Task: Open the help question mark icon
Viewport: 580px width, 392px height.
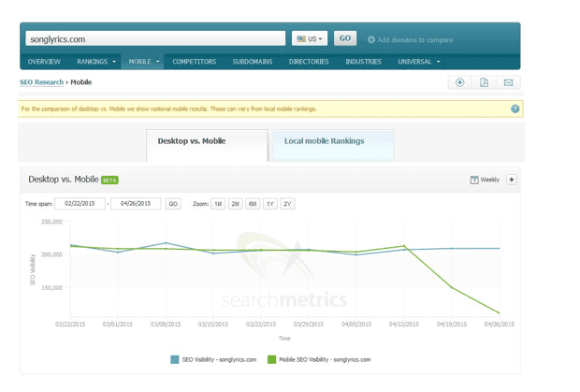Action: [515, 109]
